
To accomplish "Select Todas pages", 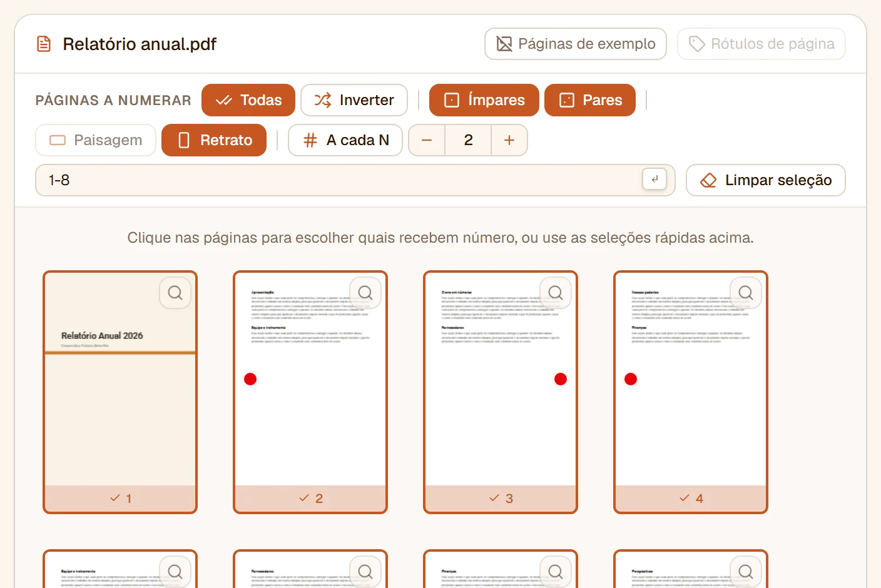I will [248, 100].
